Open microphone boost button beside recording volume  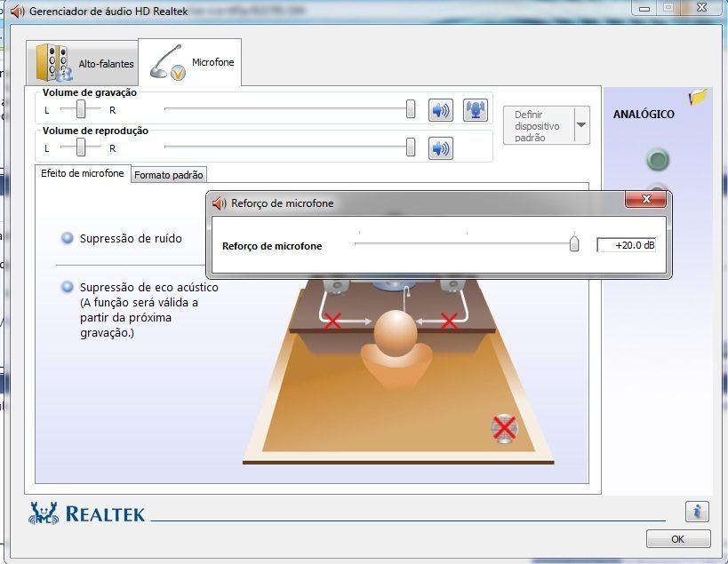(476, 110)
